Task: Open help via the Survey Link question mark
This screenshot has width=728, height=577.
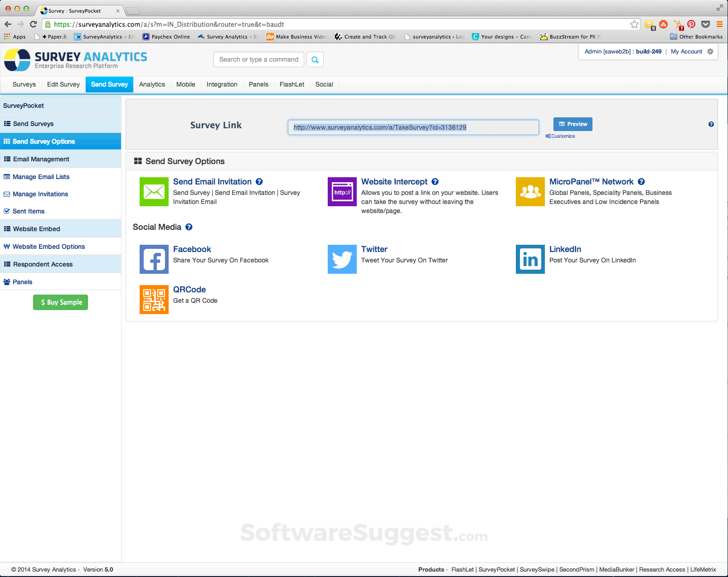Action: coord(711,124)
